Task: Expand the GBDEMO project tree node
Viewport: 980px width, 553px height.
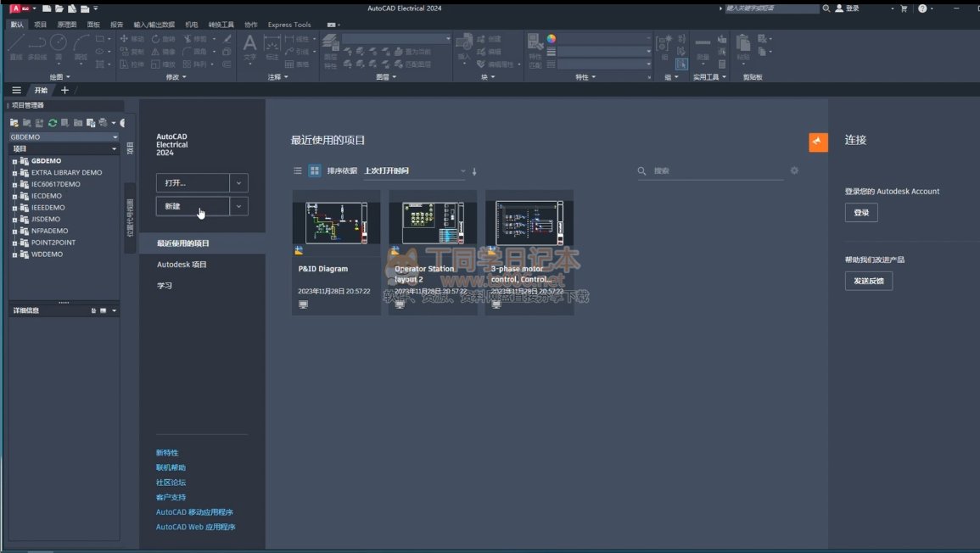Action: (x=14, y=161)
